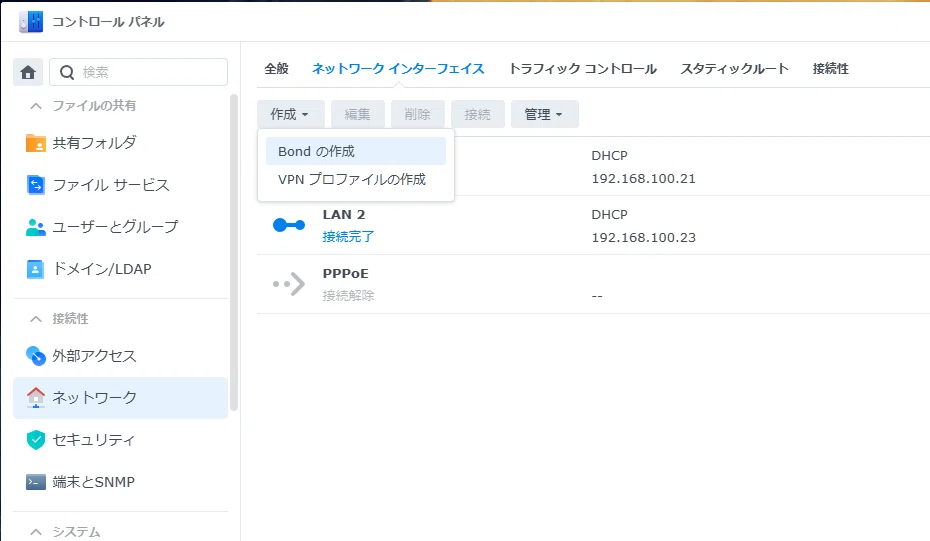This screenshot has width=930, height=541.
Task: Select セキュリティ in sidebar
Action: tap(120, 440)
